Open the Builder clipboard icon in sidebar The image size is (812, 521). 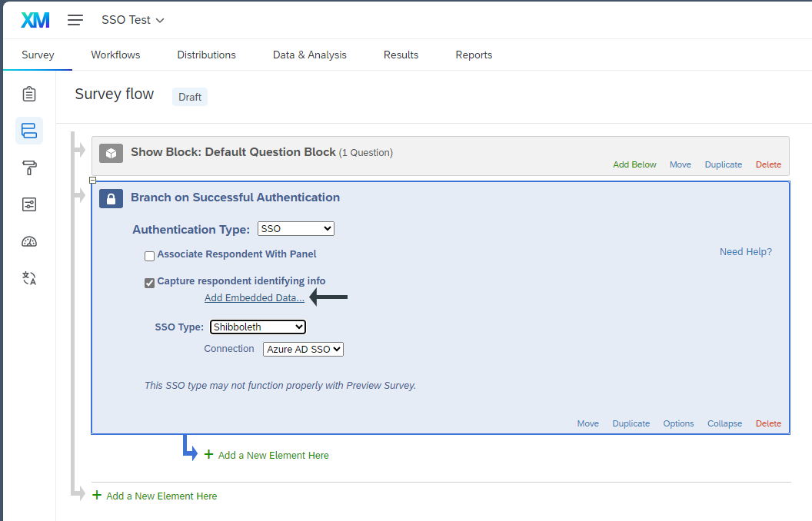pyautogui.click(x=29, y=94)
